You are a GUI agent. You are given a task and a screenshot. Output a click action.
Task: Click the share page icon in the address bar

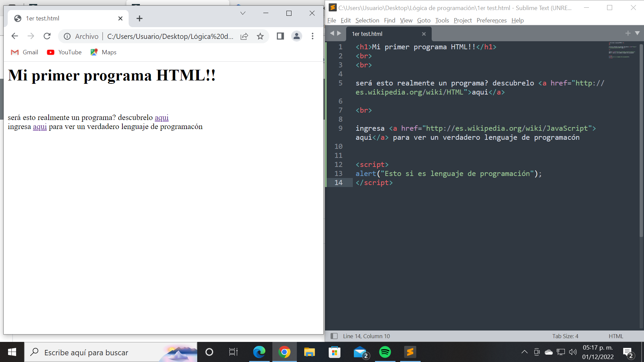(x=244, y=36)
